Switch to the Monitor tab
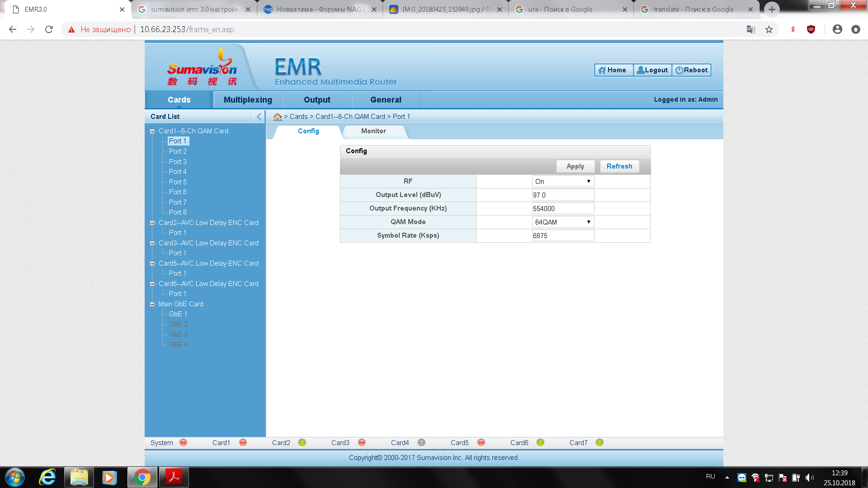The width and height of the screenshot is (868, 488). 373,131
